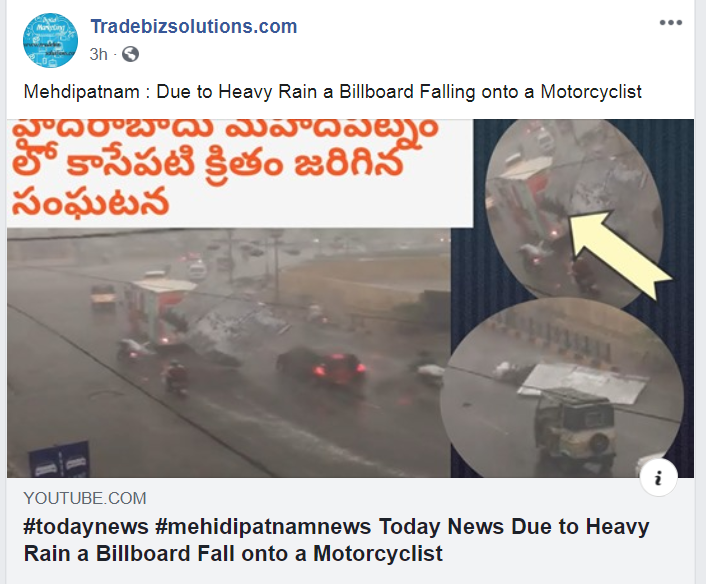Screen dimensions: 706x584
Task: Click the bottom circular inset showing fallen billboard
Action: click(x=562, y=388)
